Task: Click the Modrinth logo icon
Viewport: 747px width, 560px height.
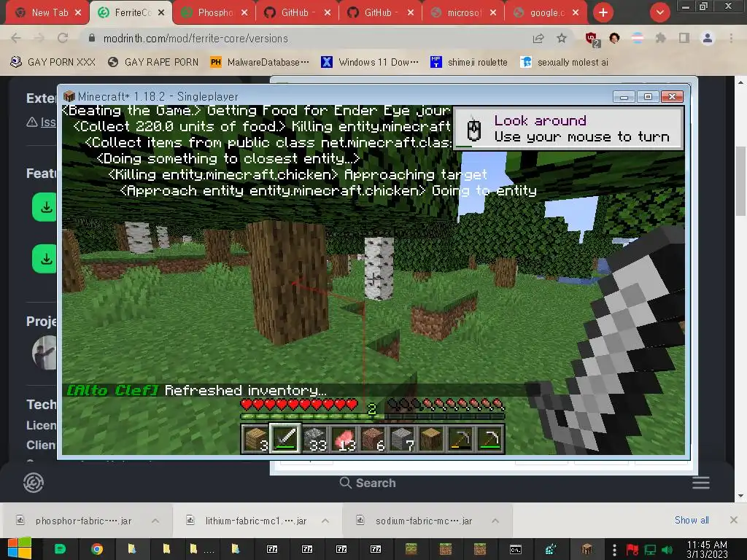Action: (x=34, y=483)
